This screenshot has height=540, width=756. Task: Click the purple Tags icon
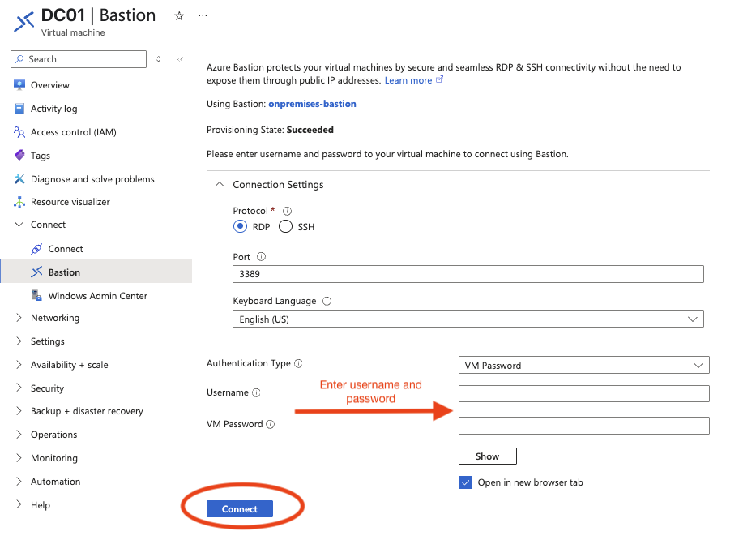click(19, 155)
